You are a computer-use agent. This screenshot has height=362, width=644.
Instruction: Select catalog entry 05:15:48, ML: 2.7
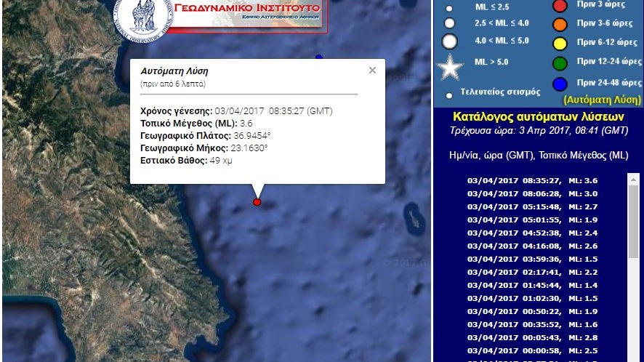coord(532,206)
